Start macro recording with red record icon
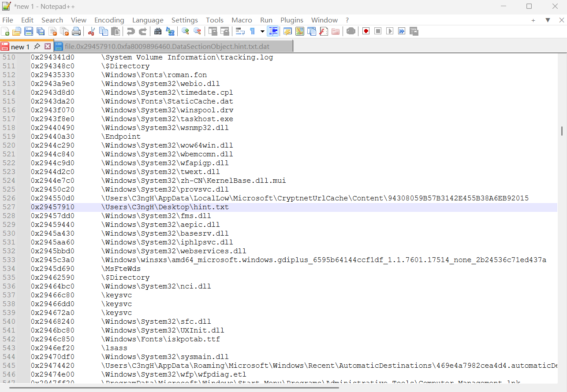Screen dimensions: 567x392 (x=366, y=31)
